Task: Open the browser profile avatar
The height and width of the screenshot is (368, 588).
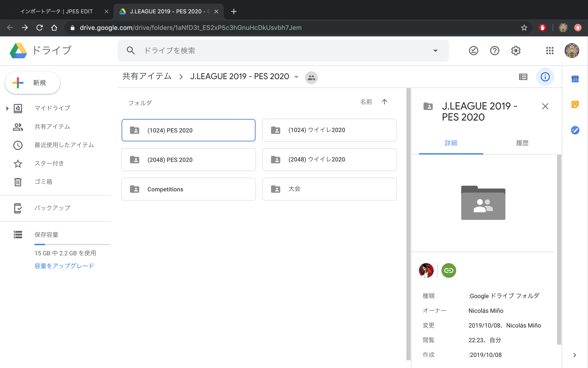Action: (x=563, y=28)
